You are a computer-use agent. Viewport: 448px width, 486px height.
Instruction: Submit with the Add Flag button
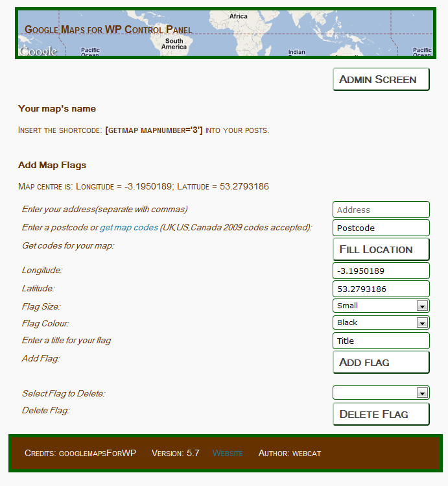click(381, 362)
